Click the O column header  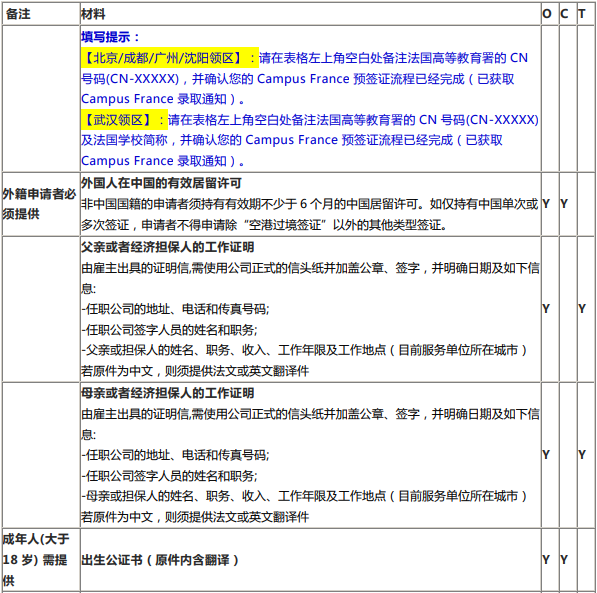pos(547,14)
